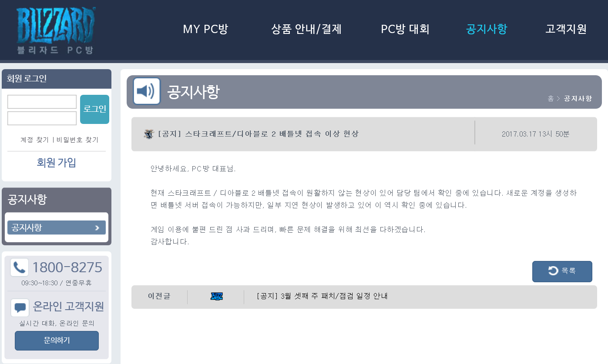Screen dimensions: 608x364
Task: Click the speaker announcement icon
Action: (147, 91)
